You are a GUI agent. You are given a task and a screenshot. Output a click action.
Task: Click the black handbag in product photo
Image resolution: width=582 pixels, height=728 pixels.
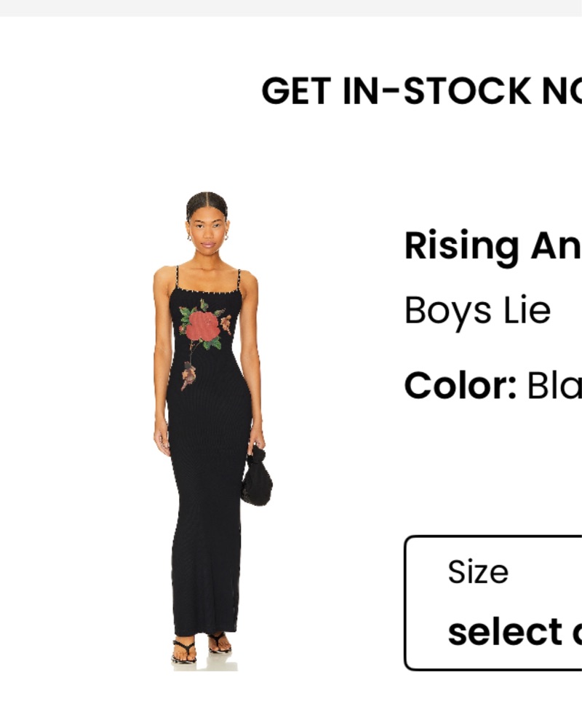pos(257,478)
